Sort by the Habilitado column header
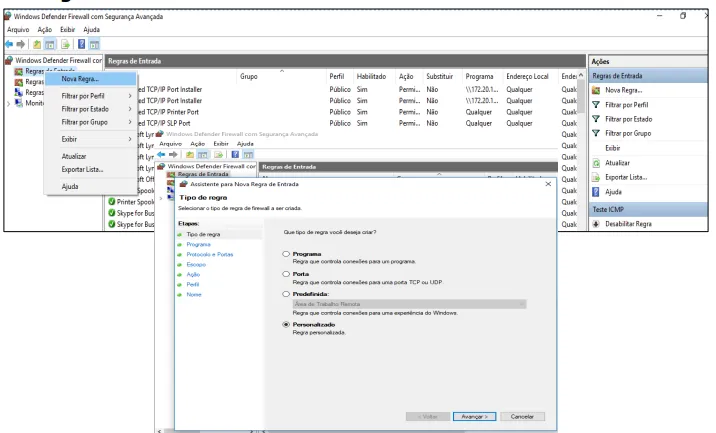The height and width of the screenshot is (433, 716). [x=371, y=76]
